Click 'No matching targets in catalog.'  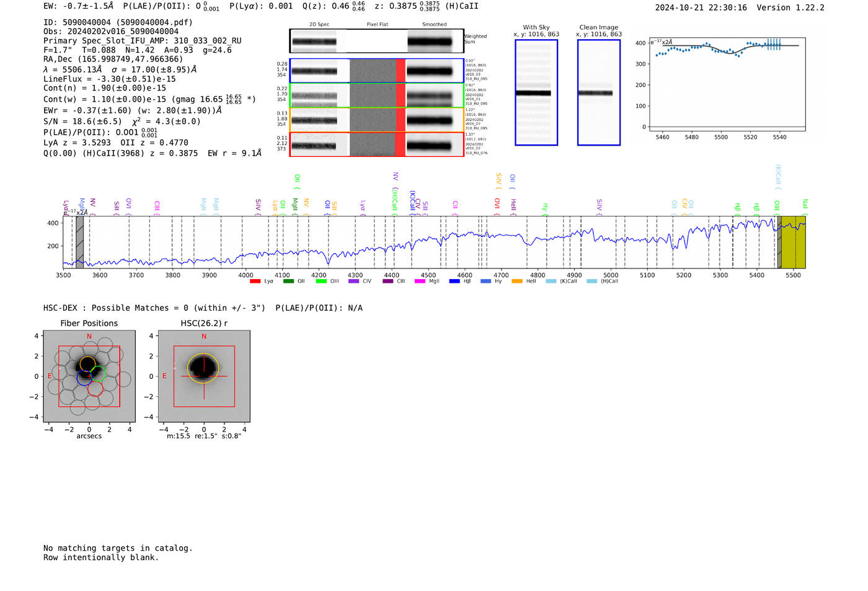pos(118,548)
